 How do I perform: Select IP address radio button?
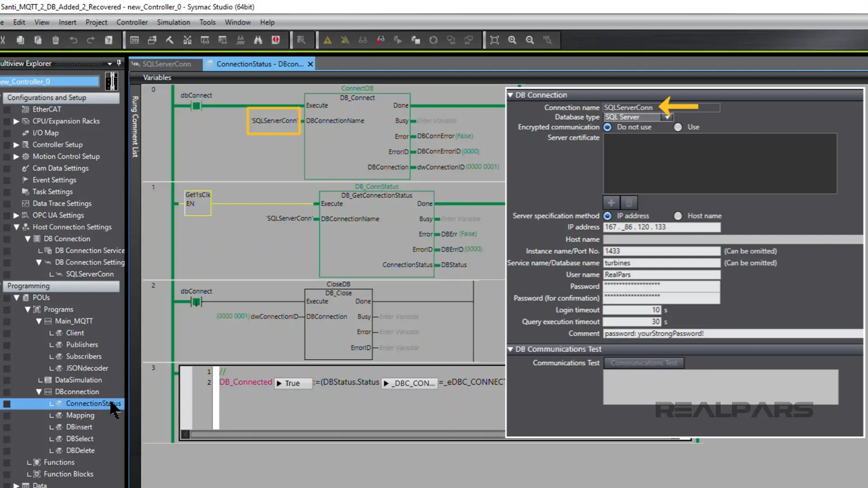coord(608,215)
